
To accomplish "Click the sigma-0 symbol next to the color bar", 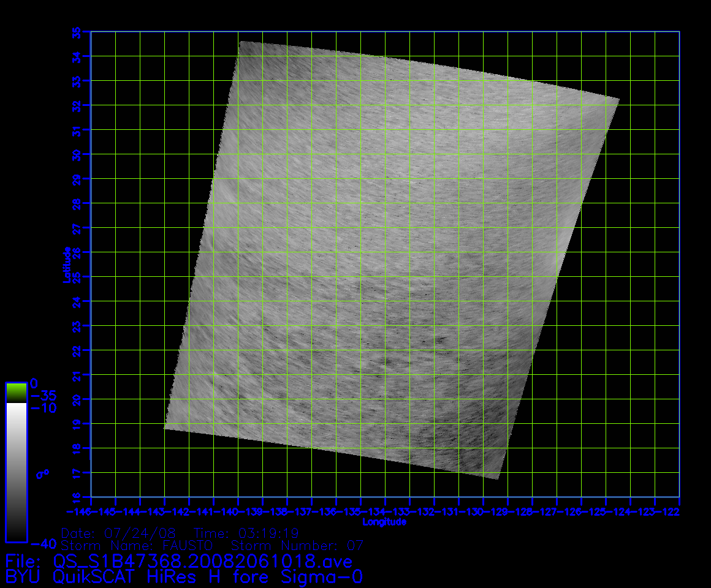I will coord(43,473).
